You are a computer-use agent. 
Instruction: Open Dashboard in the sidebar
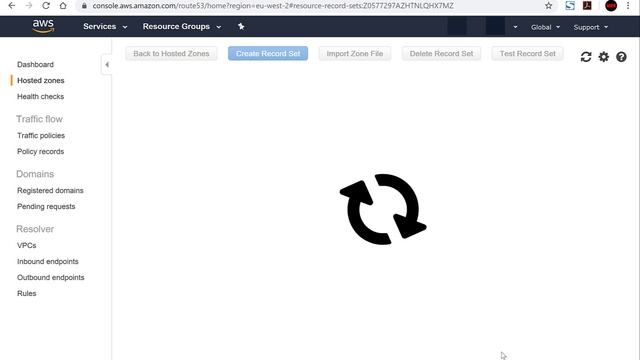pyautogui.click(x=36, y=64)
